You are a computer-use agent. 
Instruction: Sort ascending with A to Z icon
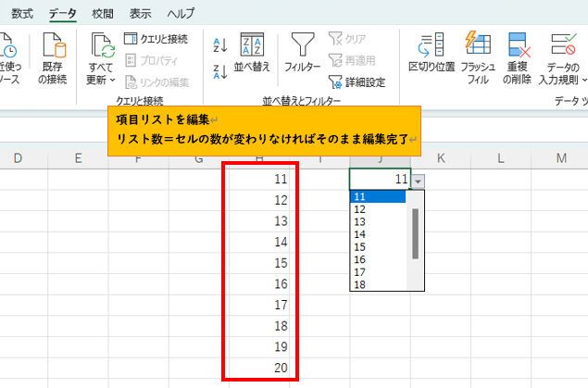(220, 45)
